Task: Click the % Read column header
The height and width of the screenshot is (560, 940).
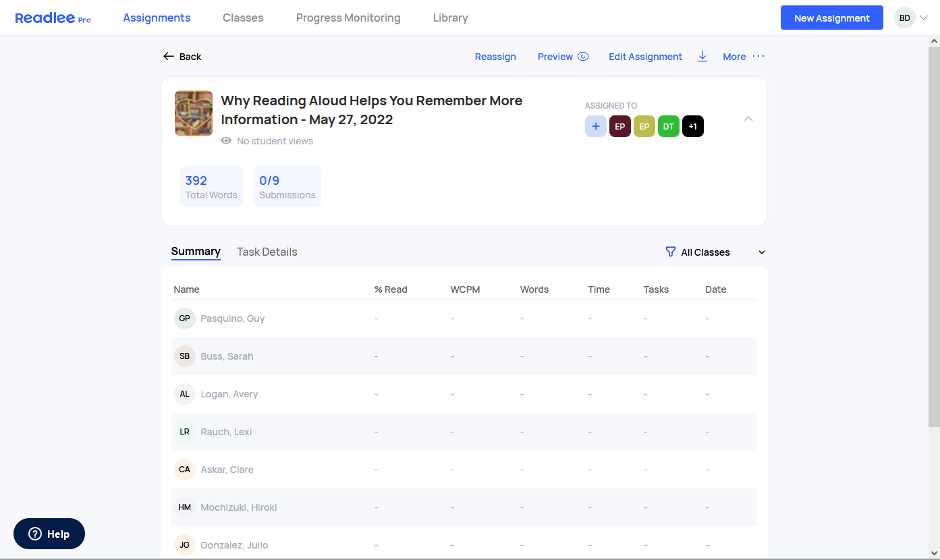Action: pos(391,289)
